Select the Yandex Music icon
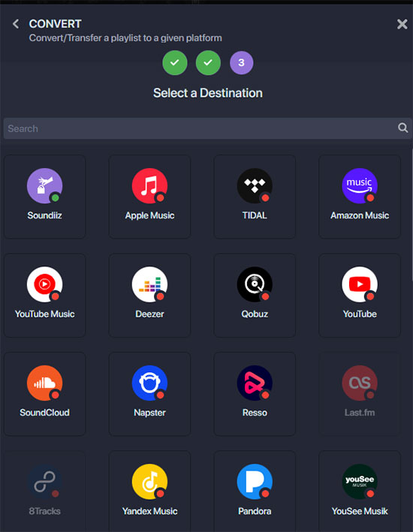 click(149, 482)
